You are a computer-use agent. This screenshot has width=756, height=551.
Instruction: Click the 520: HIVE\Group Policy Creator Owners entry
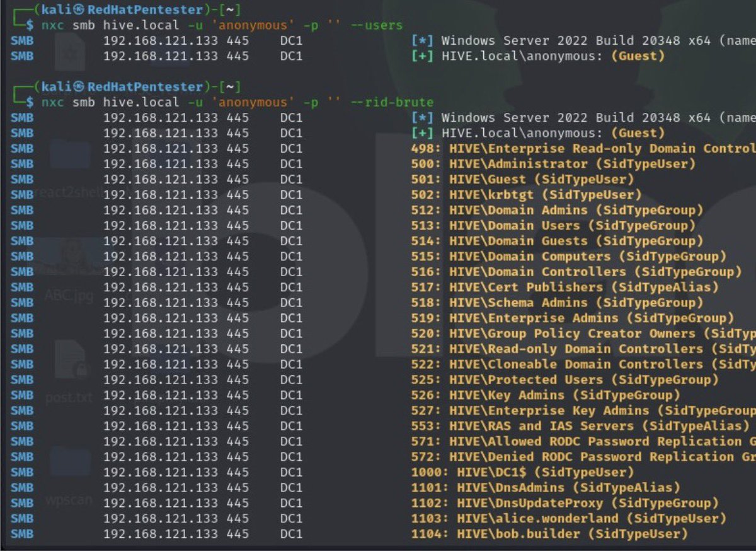pos(583,333)
